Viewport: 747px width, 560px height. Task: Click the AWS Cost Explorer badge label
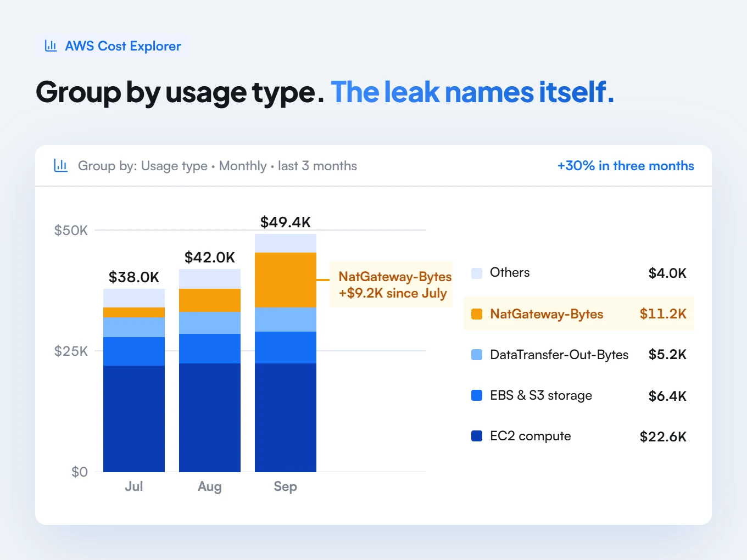tap(123, 46)
